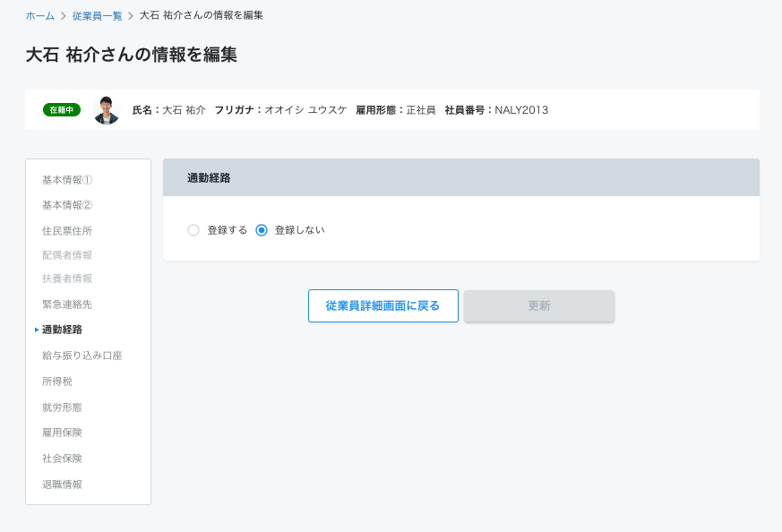
Task: Select the 登録しない radio button
Action: pyautogui.click(x=262, y=230)
